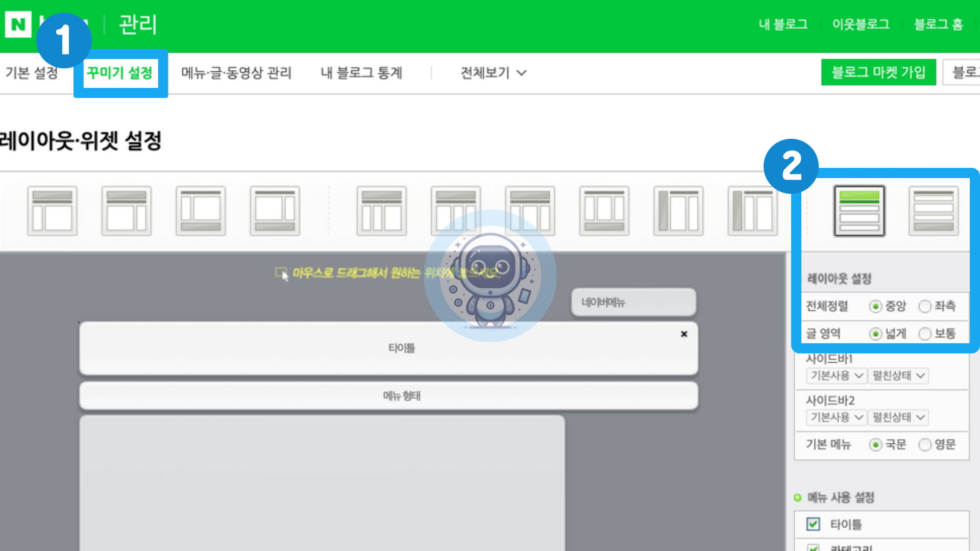Select the layout with the dark left sidebar
Viewport: 980px width, 551px height.
click(x=678, y=211)
